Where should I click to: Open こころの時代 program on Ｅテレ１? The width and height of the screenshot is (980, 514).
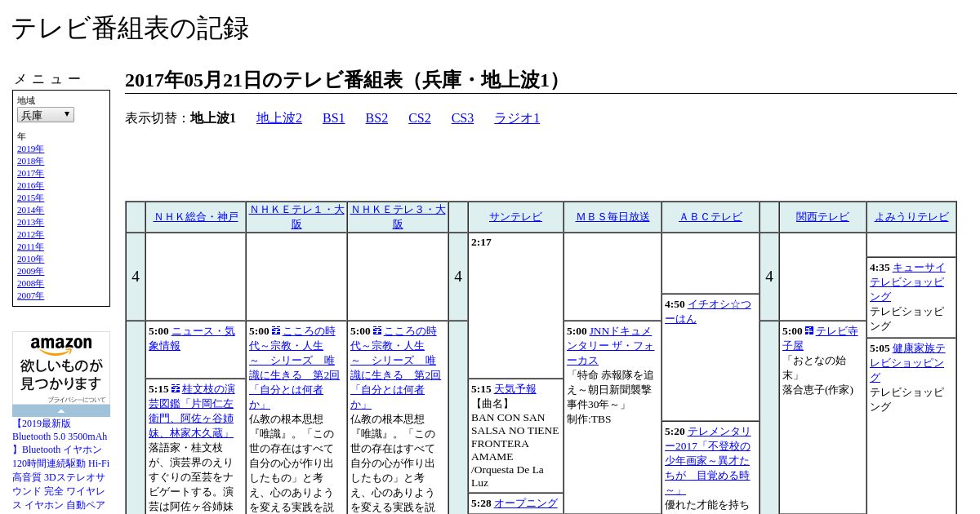294,368
